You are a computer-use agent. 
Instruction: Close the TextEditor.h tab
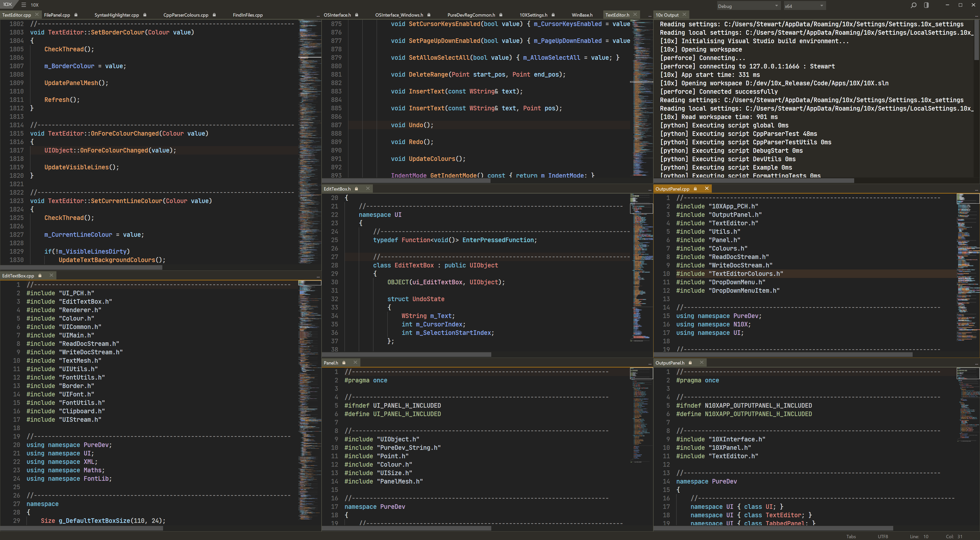(x=635, y=15)
